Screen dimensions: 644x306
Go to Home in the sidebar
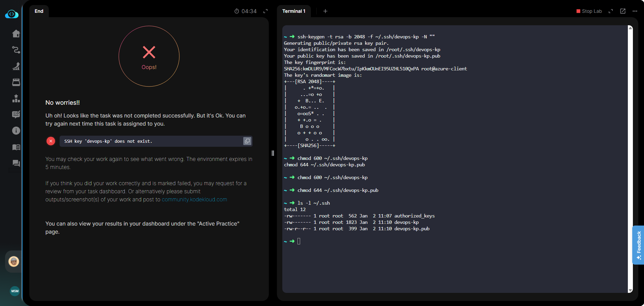click(x=16, y=34)
